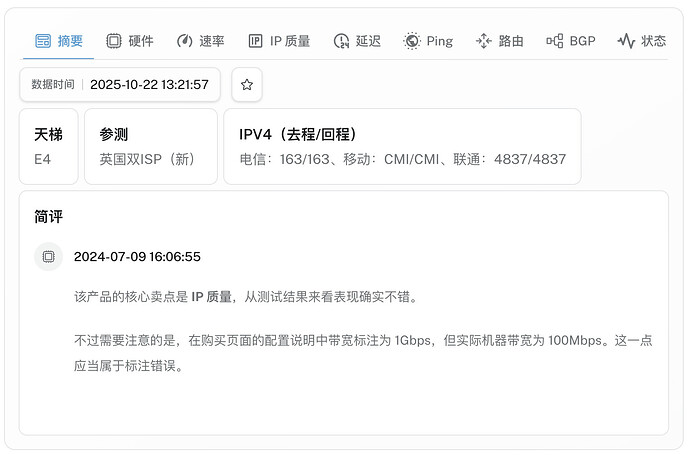This screenshot has height=455, width=690.
Task: Click the IP 质量 icon
Action: click(x=255, y=41)
